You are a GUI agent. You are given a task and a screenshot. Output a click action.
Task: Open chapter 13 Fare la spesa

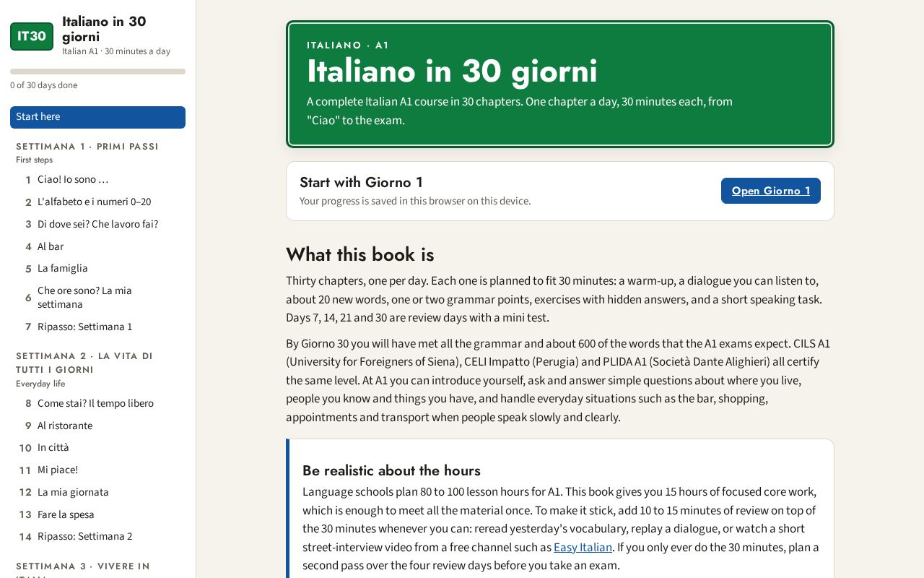(97, 515)
